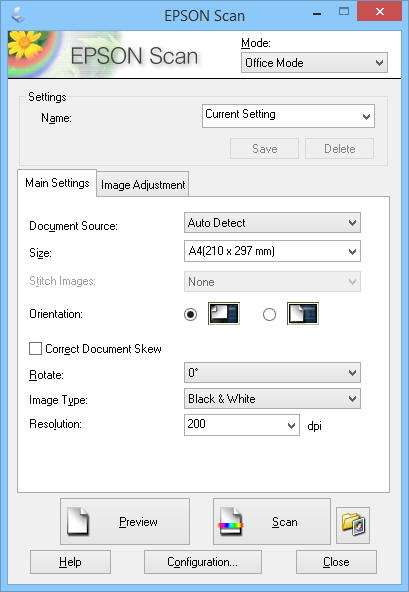Open the Resolution dropdown showing 200
The image size is (409, 592).
[242, 425]
